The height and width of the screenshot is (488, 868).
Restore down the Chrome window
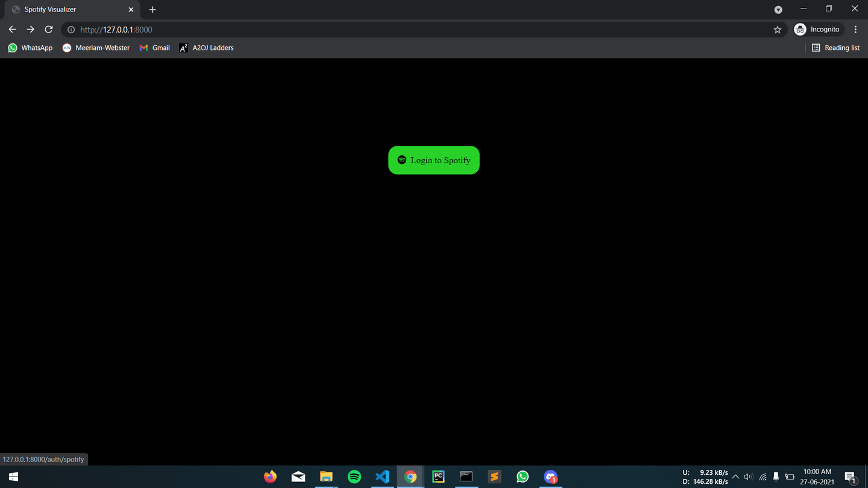coord(829,8)
